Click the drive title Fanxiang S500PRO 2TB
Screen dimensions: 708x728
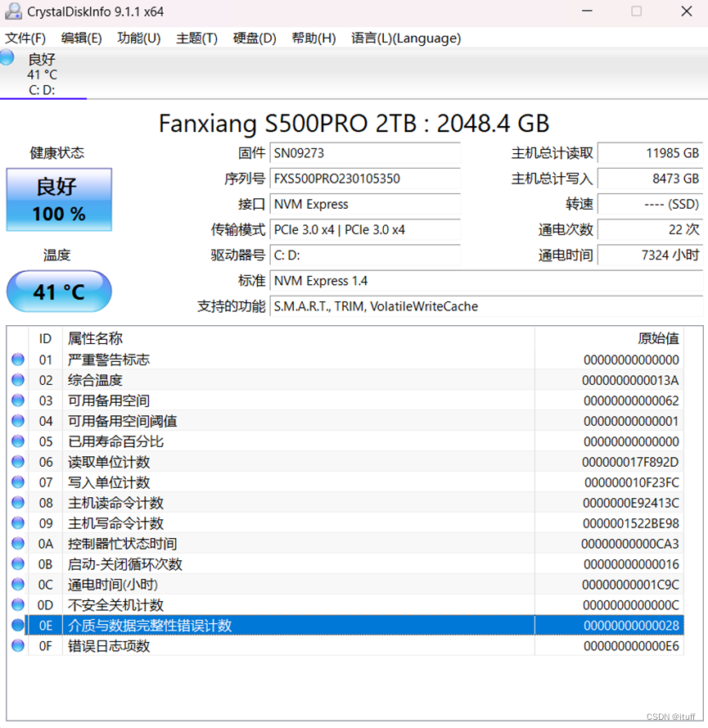(354, 124)
